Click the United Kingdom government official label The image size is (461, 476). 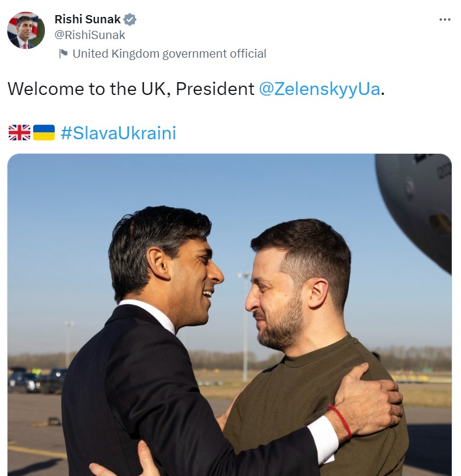(169, 54)
